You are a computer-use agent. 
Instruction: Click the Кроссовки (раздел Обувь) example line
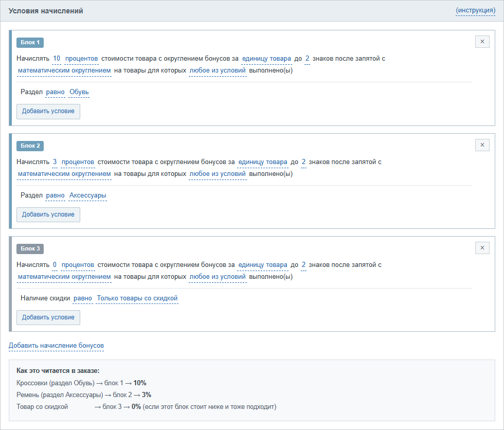click(81, 383)
